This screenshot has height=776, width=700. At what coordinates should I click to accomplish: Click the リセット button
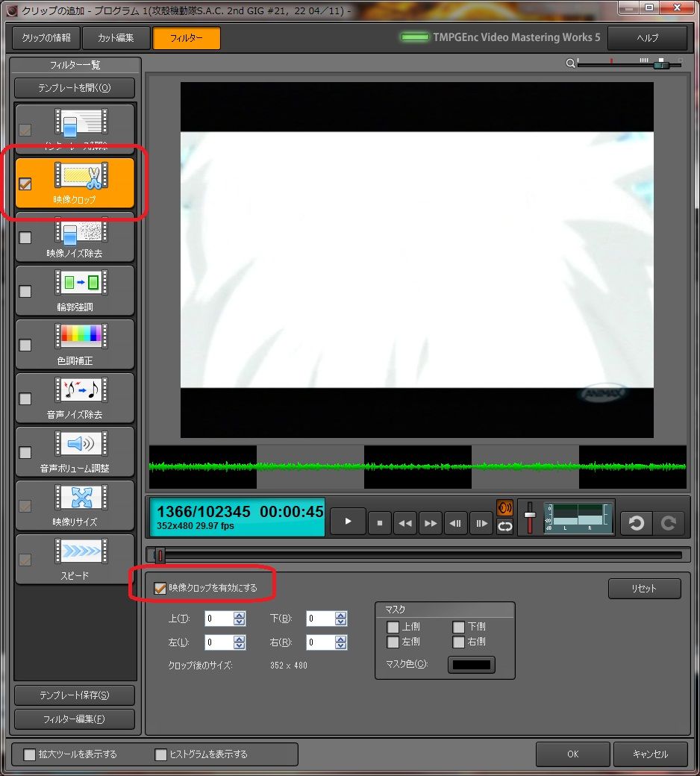645,589
